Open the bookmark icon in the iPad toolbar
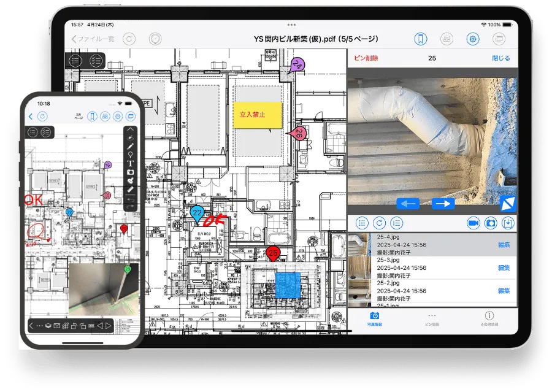The width and height of the screenshot is (552, 392). 420,39
